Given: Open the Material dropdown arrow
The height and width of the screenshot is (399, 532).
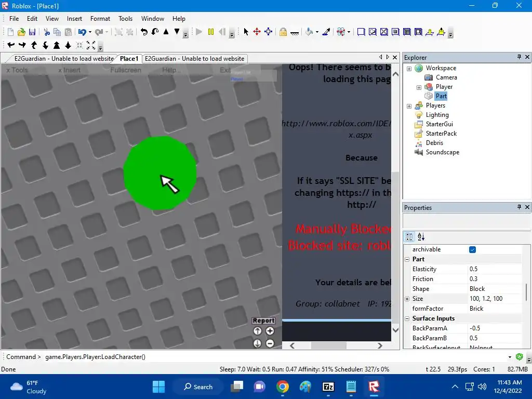Looking at the screenshot, I should tap(349, 32).
